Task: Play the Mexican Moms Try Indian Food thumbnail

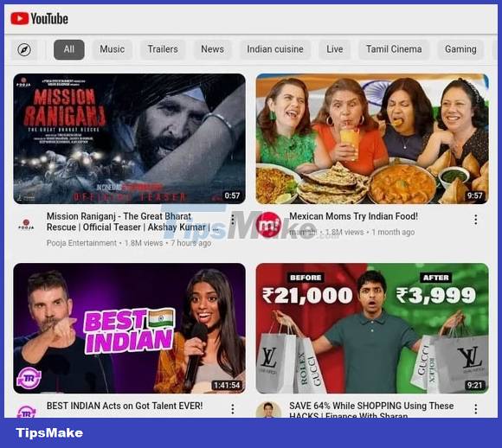Action: tap(372, 138)
